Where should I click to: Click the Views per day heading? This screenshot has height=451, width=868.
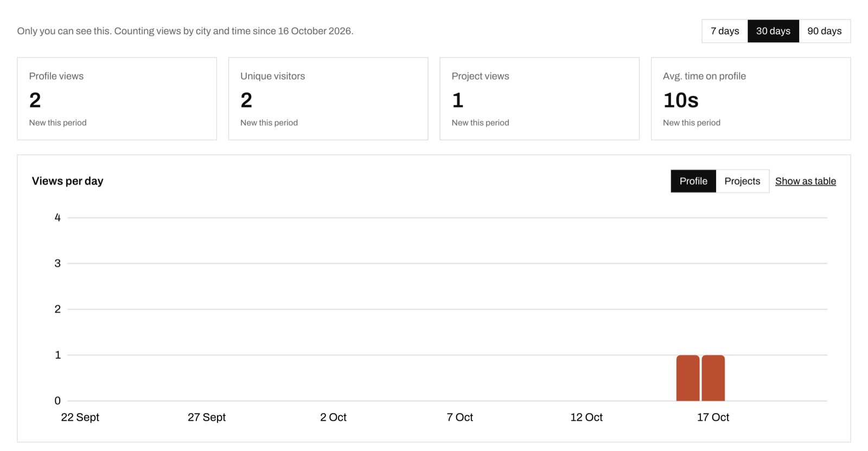pyautogui.click(x=67, y=181)
